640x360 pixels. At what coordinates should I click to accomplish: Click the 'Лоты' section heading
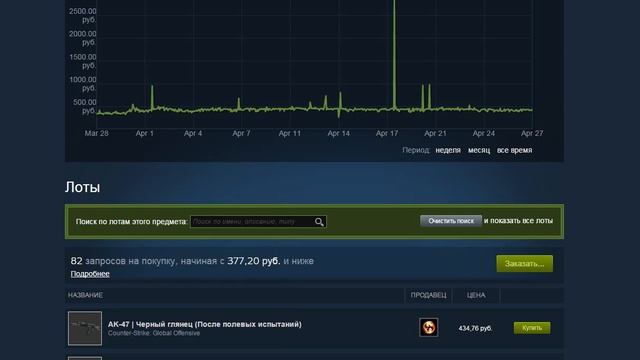tap(82, 187)
